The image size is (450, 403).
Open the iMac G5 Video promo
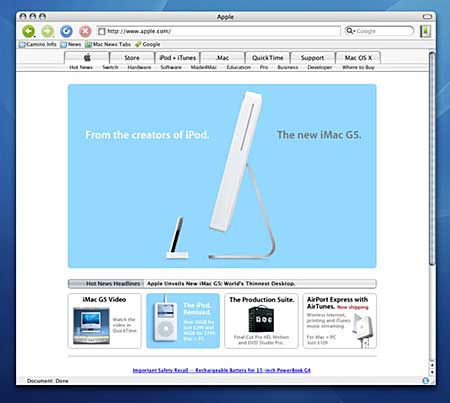click(105, 321)
